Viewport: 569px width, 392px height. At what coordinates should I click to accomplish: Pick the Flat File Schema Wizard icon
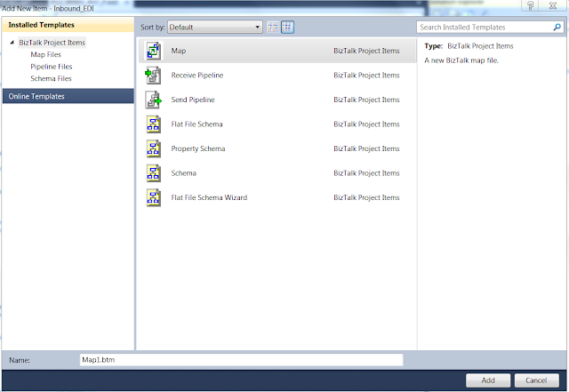tap(154, 198)
